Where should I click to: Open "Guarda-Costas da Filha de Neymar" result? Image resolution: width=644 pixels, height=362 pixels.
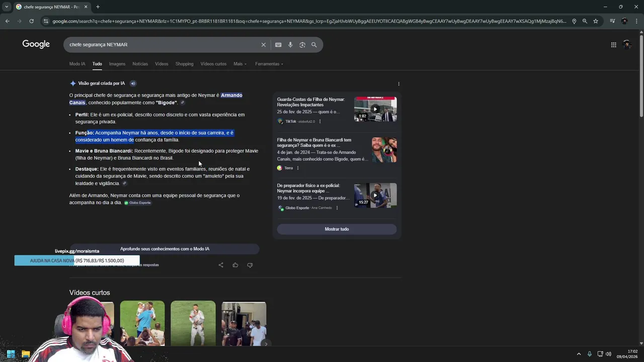[311, 102]
